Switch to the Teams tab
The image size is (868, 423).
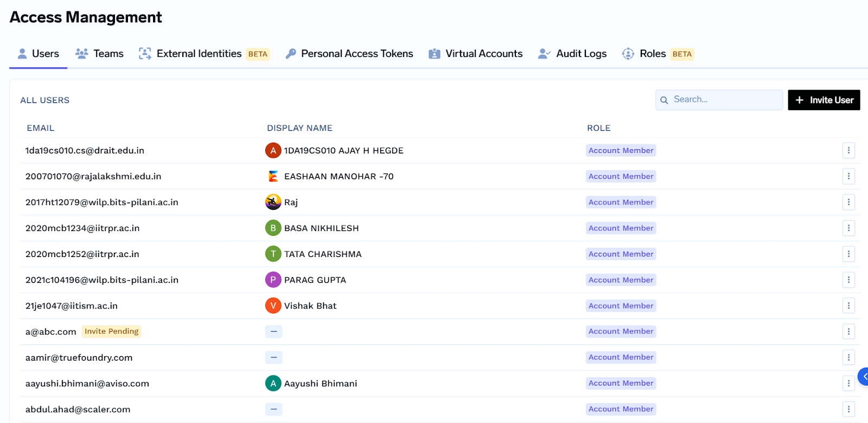point(99,54)
